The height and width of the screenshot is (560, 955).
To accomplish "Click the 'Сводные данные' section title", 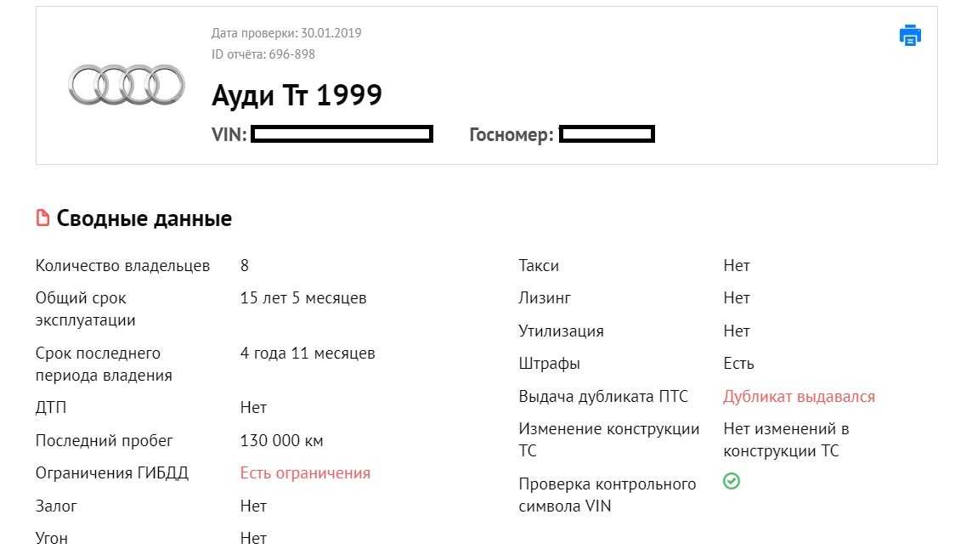I will pos(144,218).
